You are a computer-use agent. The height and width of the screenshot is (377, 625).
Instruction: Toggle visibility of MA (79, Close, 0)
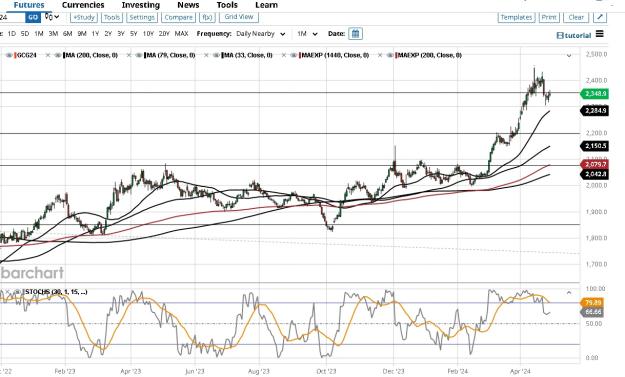(138, 55)
